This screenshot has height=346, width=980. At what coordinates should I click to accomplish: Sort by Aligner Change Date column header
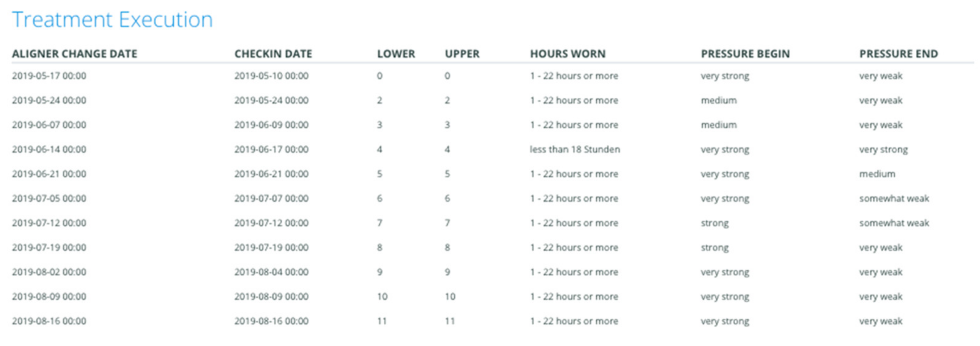[75, 54]
